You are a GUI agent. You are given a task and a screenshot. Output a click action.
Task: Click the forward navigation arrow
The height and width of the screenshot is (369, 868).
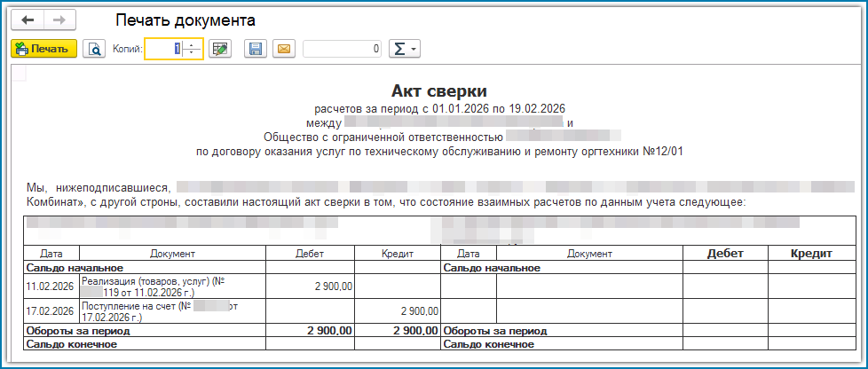[59, 20]
